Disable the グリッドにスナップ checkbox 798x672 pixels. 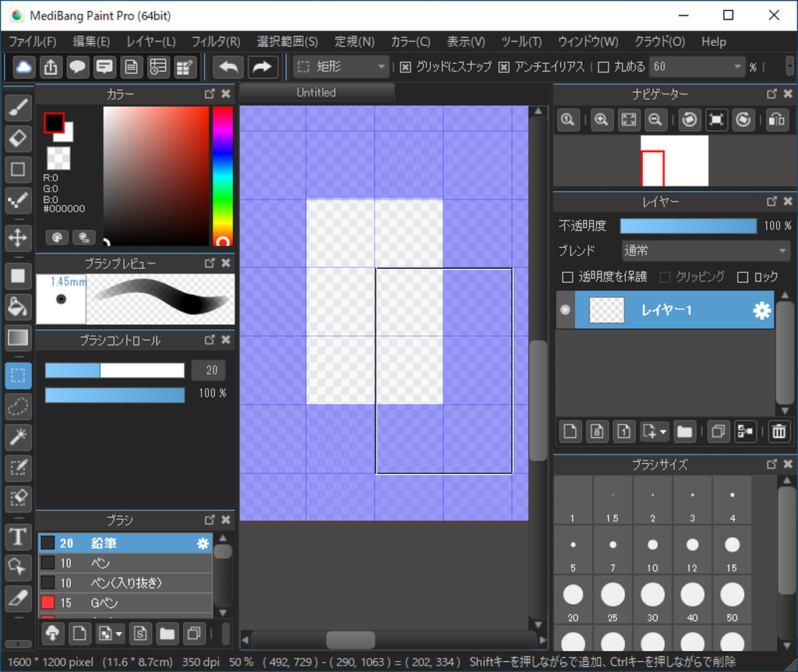tap(405, 67)
